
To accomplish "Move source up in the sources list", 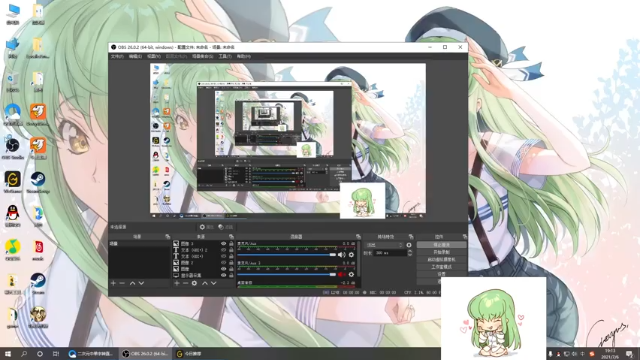I will click(205, 283).
